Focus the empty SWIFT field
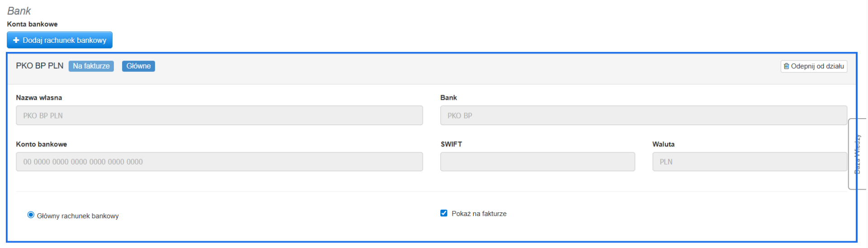868x248 pixels. [537, 162]
